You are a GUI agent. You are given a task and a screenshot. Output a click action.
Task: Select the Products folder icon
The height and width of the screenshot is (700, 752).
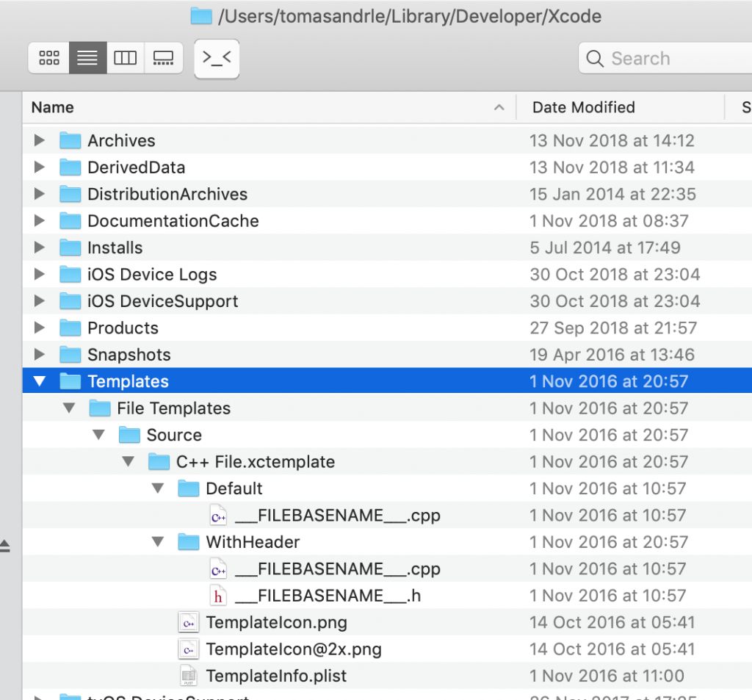[70, 328]
